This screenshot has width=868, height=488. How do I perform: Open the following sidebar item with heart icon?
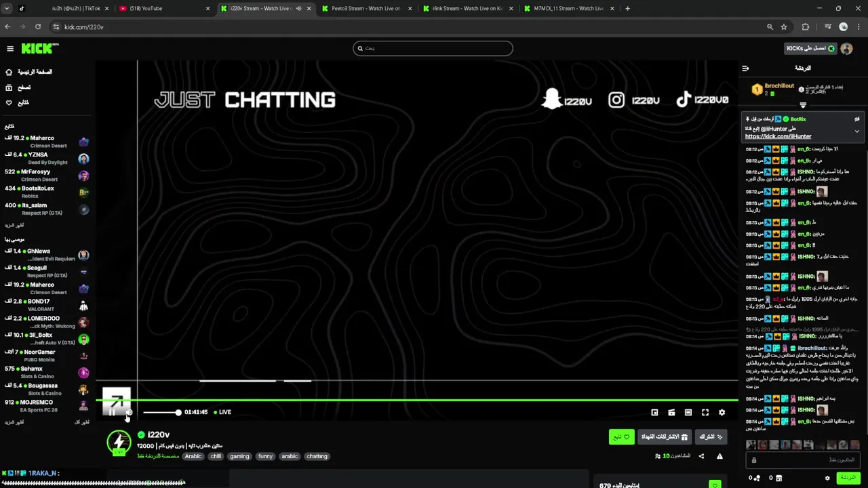point(17,102)
